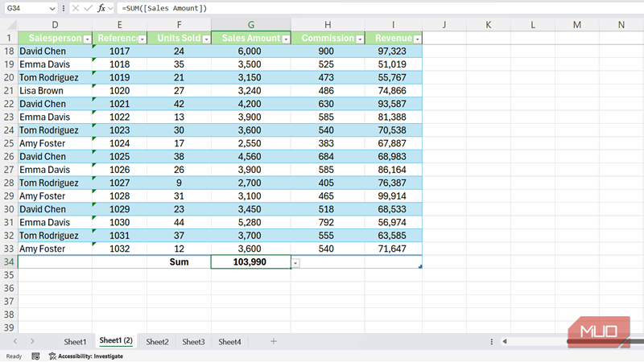Open the Revenue column filter dropdown
The height and width of the screenshot is (362, 644).
point(415,39)
